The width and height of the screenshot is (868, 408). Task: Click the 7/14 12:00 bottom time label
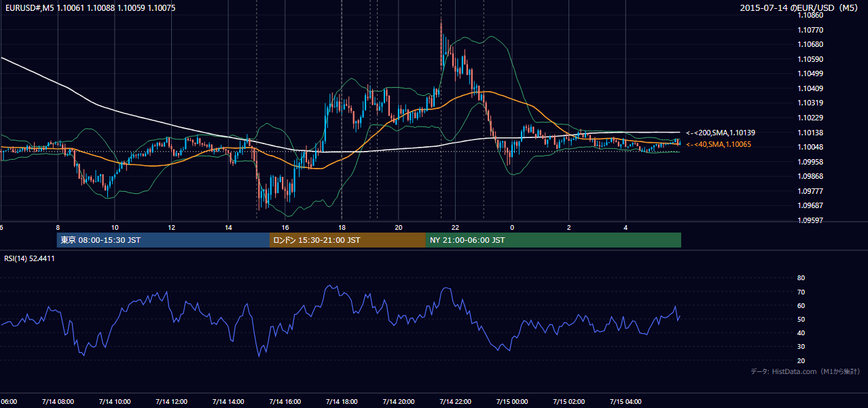(x=171, y=402)
